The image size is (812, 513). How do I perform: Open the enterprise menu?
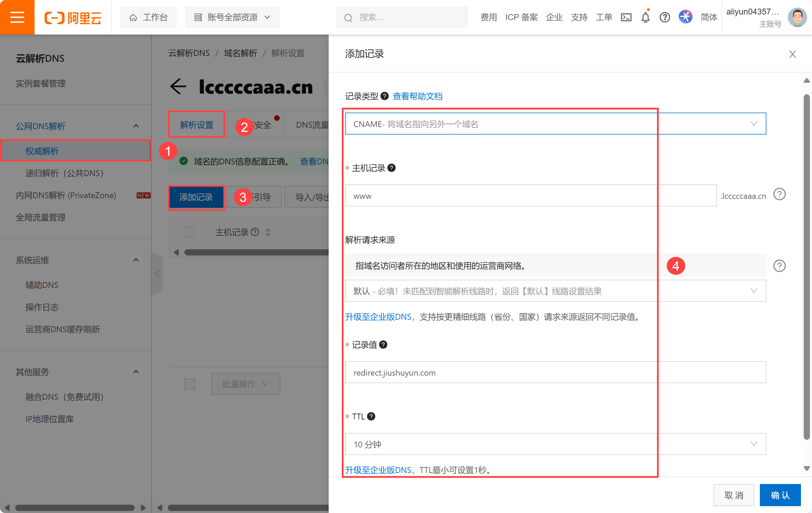pos(554,17)
